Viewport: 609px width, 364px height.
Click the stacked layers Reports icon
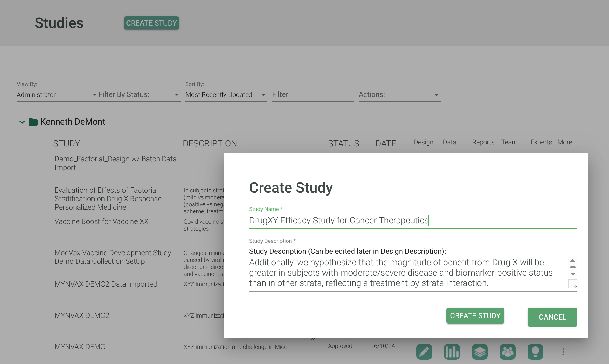[x=480, y=352]
